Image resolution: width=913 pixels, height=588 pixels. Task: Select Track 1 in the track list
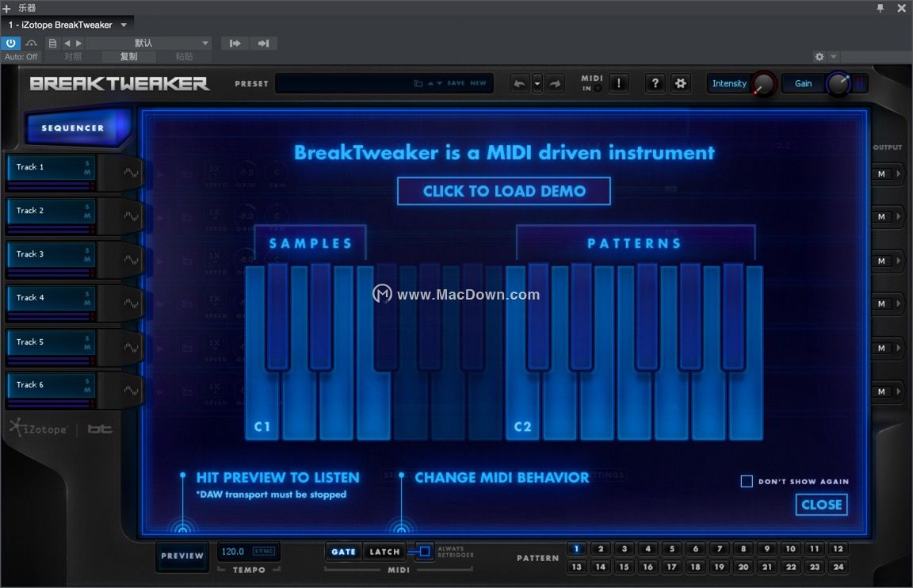tap(50, 169)
